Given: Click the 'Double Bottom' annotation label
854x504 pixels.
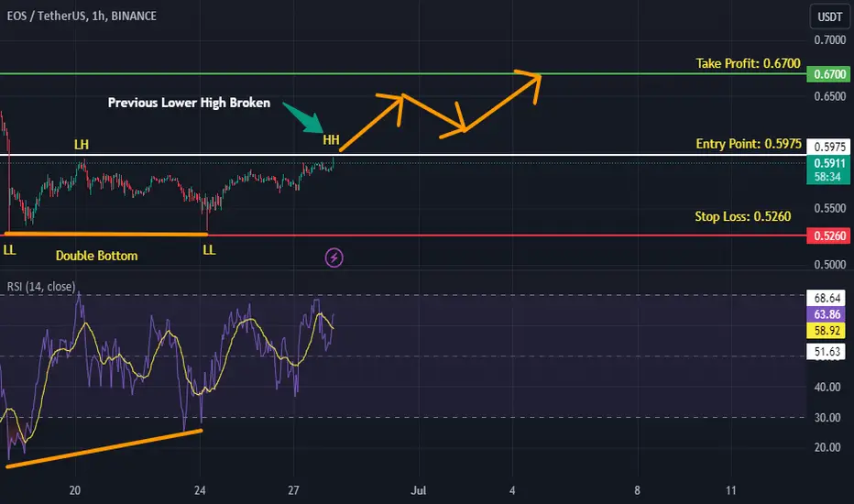Looking at the screenshot, I should tap(96, 256).
